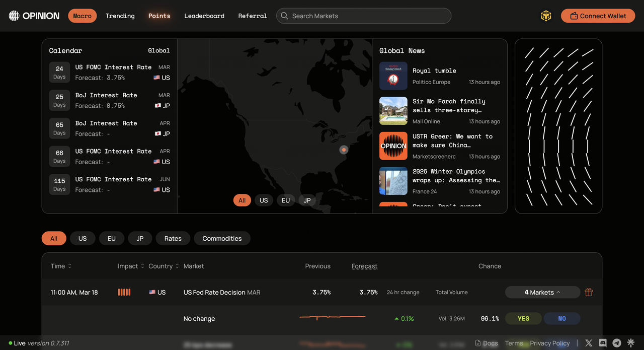Viewport: 644px width, 350px height.
Task: Click the Linktree asterisk icon
Action: 631,343
